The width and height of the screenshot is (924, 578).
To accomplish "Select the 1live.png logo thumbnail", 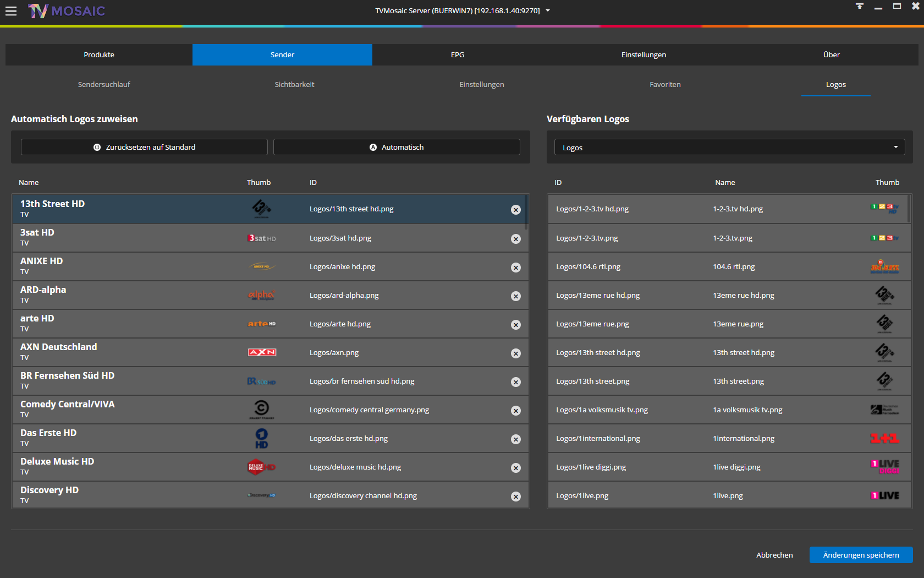I will pyautogui.click(x=884, y=495).
